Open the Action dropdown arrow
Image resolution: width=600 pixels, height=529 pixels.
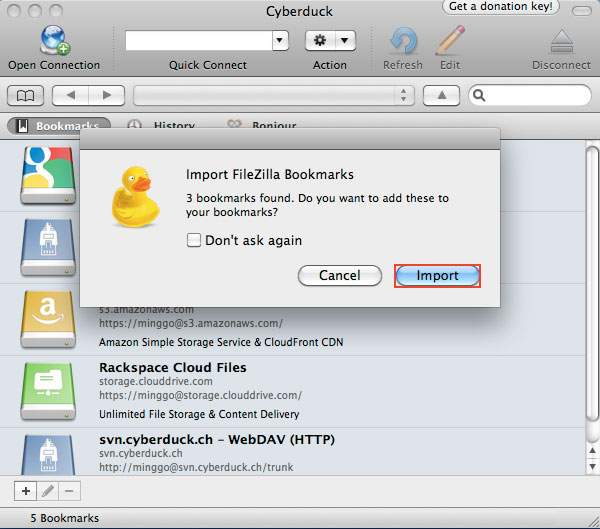345,40
